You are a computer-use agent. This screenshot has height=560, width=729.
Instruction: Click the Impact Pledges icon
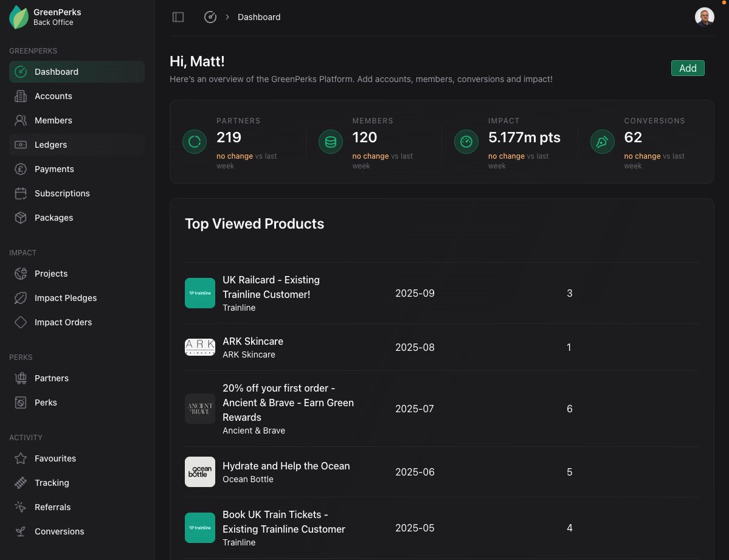(x=21, y=298)
